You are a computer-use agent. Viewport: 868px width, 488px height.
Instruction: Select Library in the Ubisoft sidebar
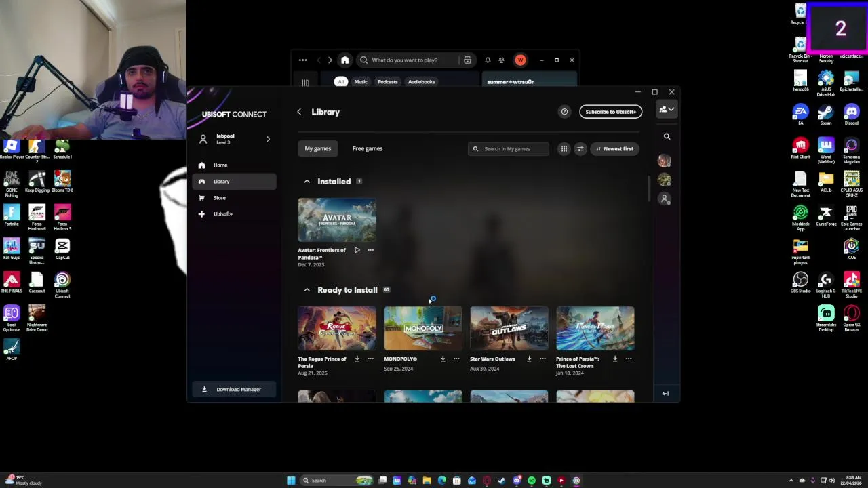coord(234,181)
